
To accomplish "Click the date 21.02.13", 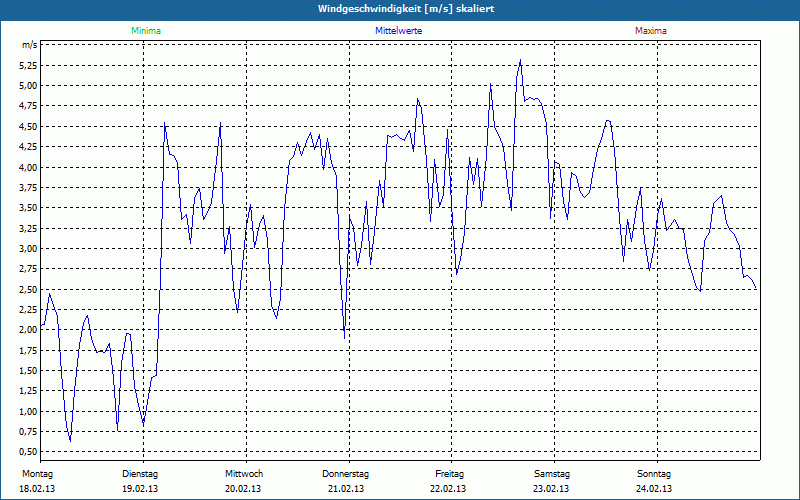I will tap(346, 489).
